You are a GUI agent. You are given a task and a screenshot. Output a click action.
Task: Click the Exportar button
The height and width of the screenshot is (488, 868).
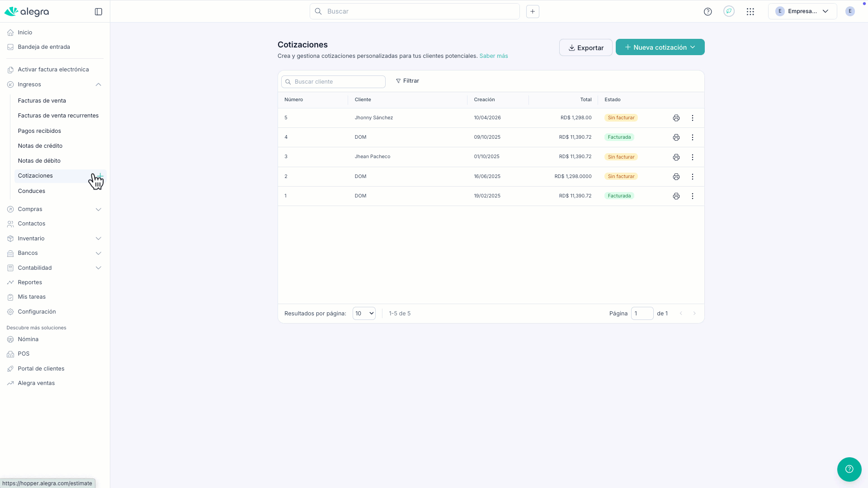585,47
